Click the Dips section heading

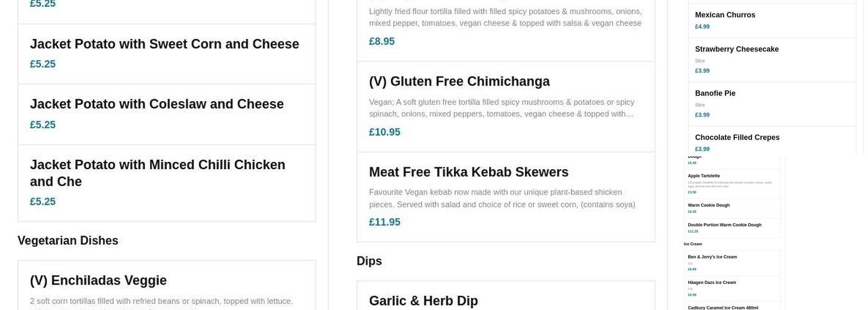click(x=369, y=261)
